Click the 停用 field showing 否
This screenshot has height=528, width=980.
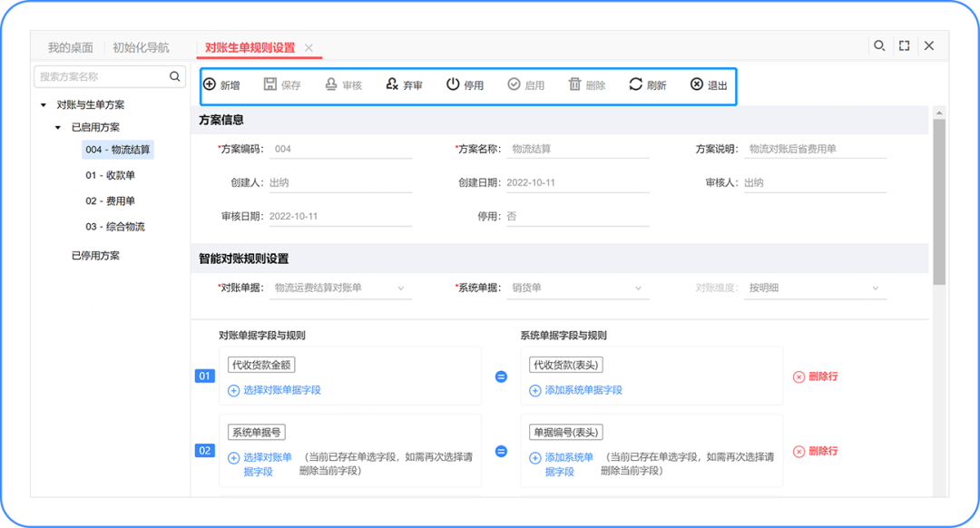click(577, 216)
